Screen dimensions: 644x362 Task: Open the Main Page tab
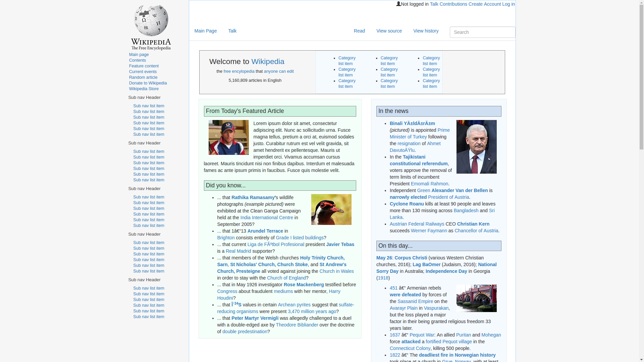pyautogui.click(x=206, y=31)
